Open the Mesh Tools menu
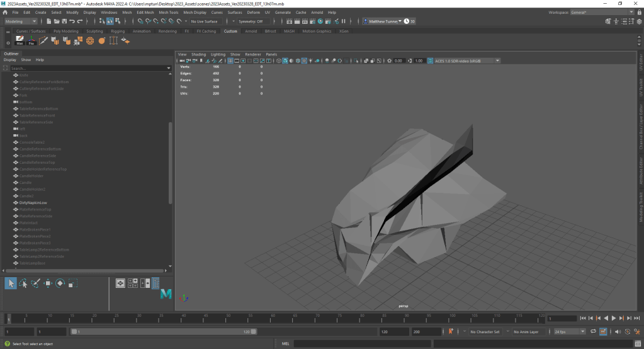This screenshot has height=349, width=644. (168, 12)
